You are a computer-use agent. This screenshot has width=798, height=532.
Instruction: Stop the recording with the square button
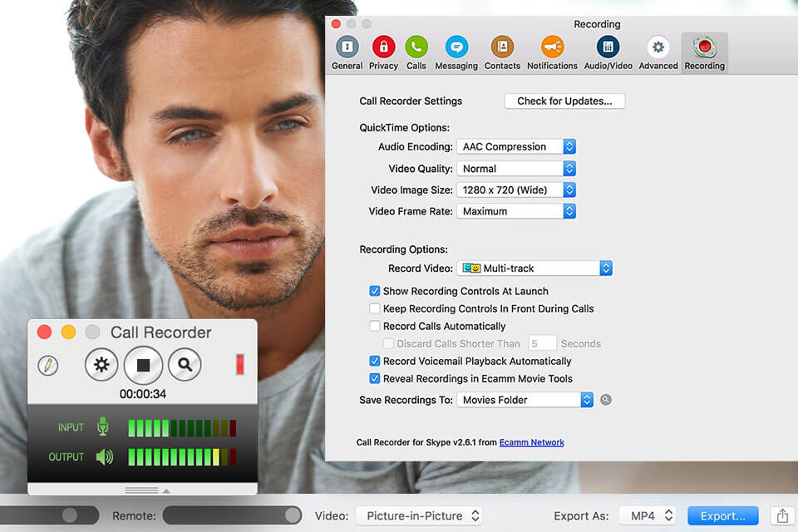[x=144, y=365]
